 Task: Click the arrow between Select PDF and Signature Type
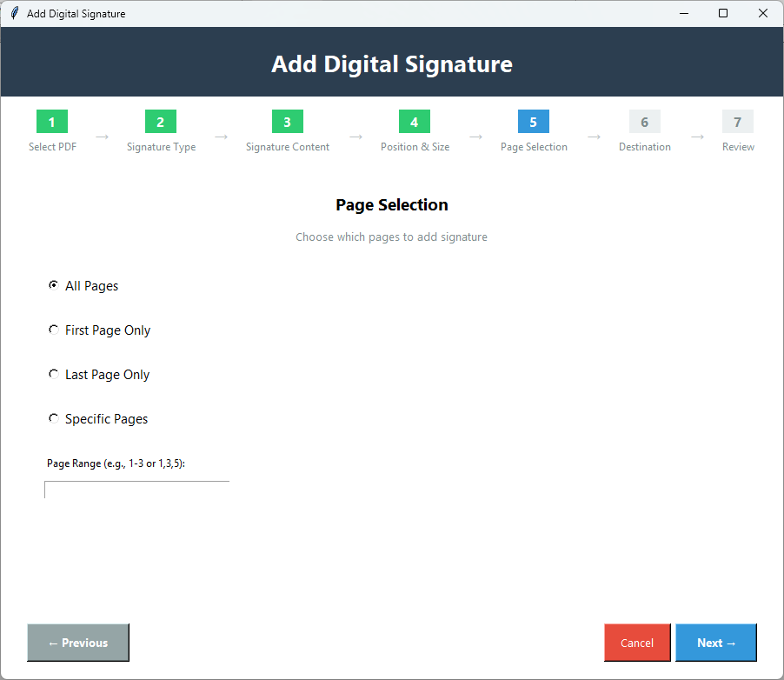[102, 137]
